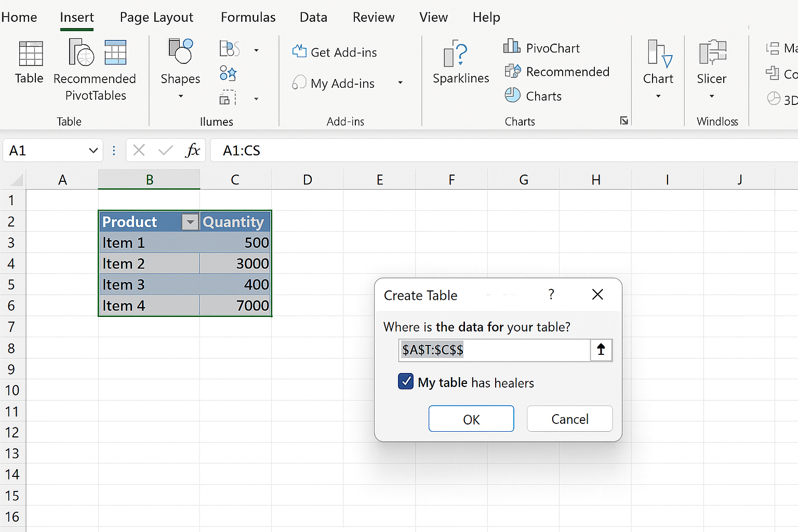Switch to the Home tab
798x532 pixels.
[x=19, y=17]
